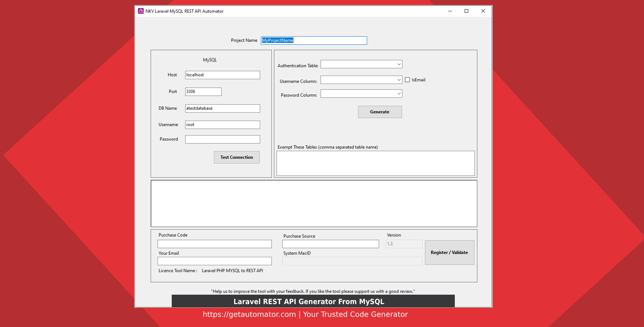Click the Exempt These Tables text area
Viewport: 644px width, 327px height.
coord(375,163)
